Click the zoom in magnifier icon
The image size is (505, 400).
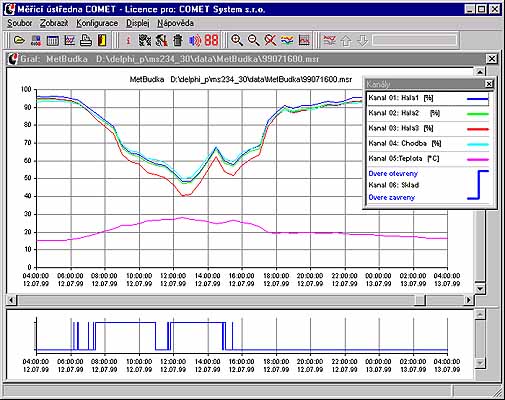[237, 41]
